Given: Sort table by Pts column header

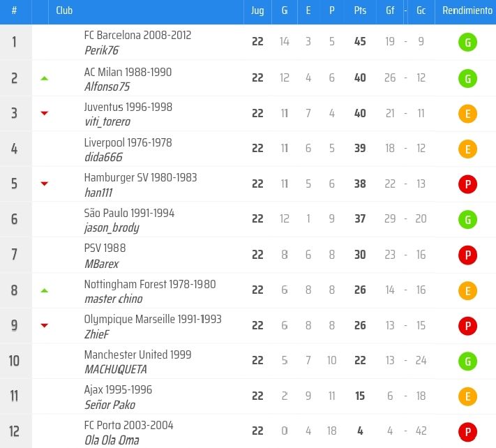Looking at the screenshot, I should [360, 11].
